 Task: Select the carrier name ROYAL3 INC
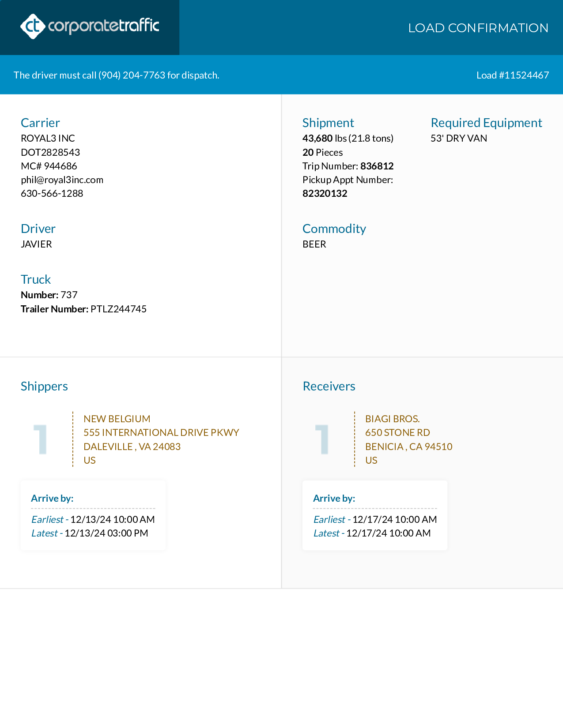48,138
